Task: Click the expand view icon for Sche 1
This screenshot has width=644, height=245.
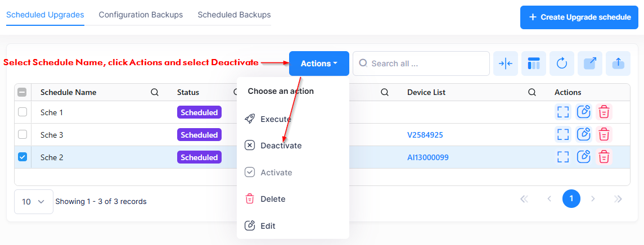Action: tap(563, 112)
